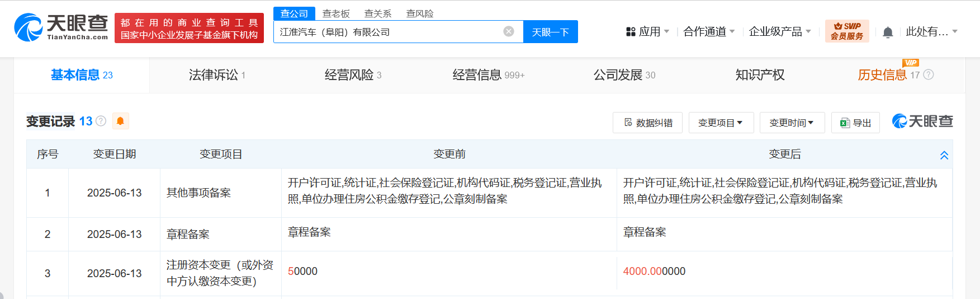Click the after-value 4000.000000
The image size is (980, 299).
pos(654,271)
